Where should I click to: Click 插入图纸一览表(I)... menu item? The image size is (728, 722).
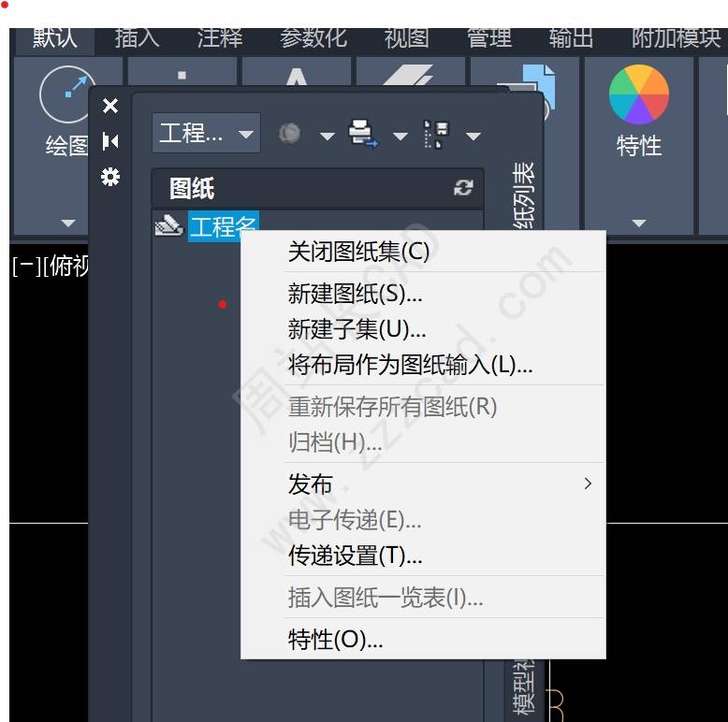coord(423,598)
